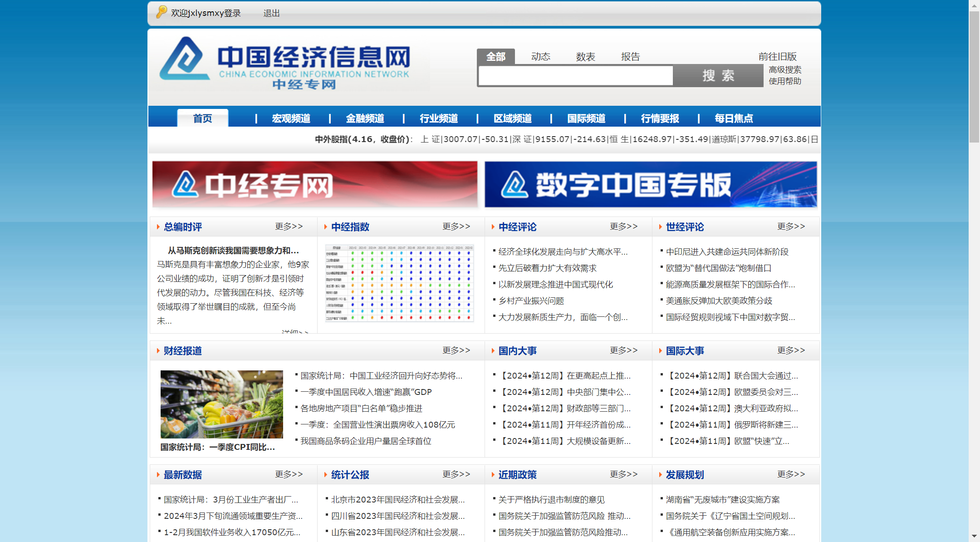Viewport: 980px width, 542px height.
Task: Open 【2024•第11周】俄罗斯将新建三... item
Action: [732, 424]
